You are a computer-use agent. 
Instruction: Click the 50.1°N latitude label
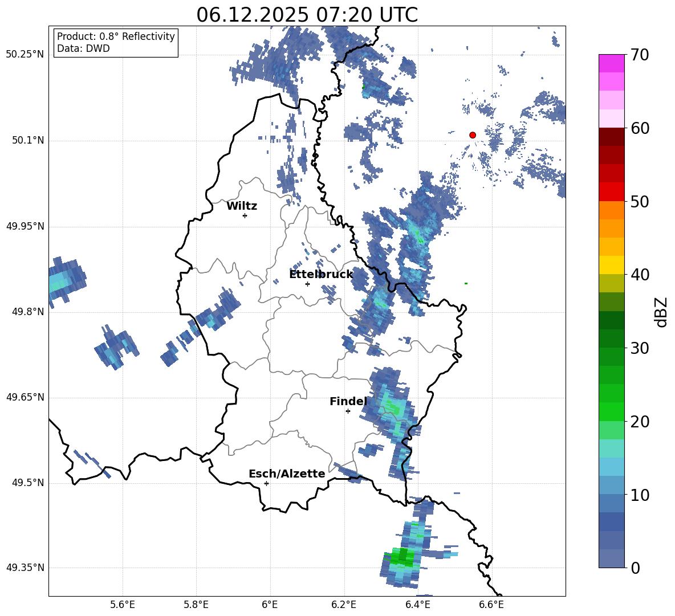pyautogui.click(x=28, y=141)
